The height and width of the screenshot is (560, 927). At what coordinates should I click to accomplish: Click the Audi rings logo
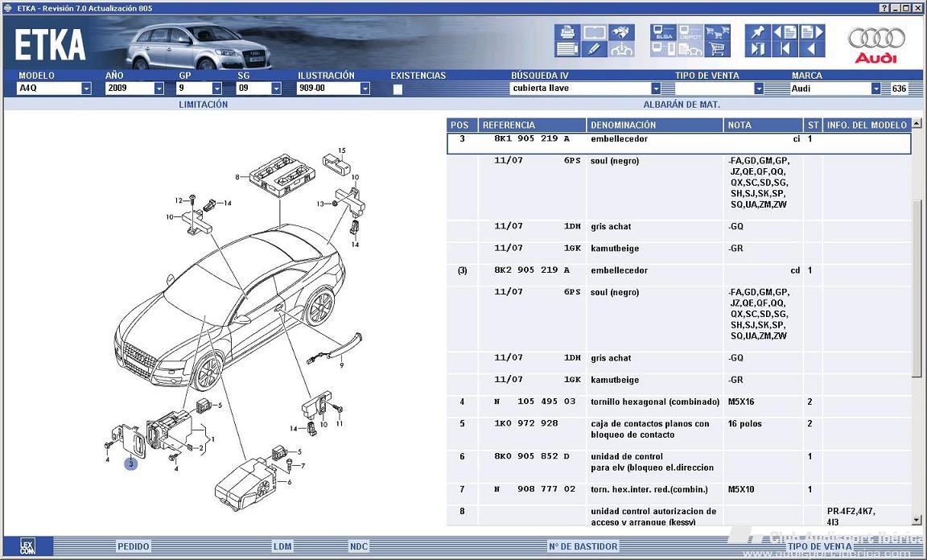[x=877, y=39]
